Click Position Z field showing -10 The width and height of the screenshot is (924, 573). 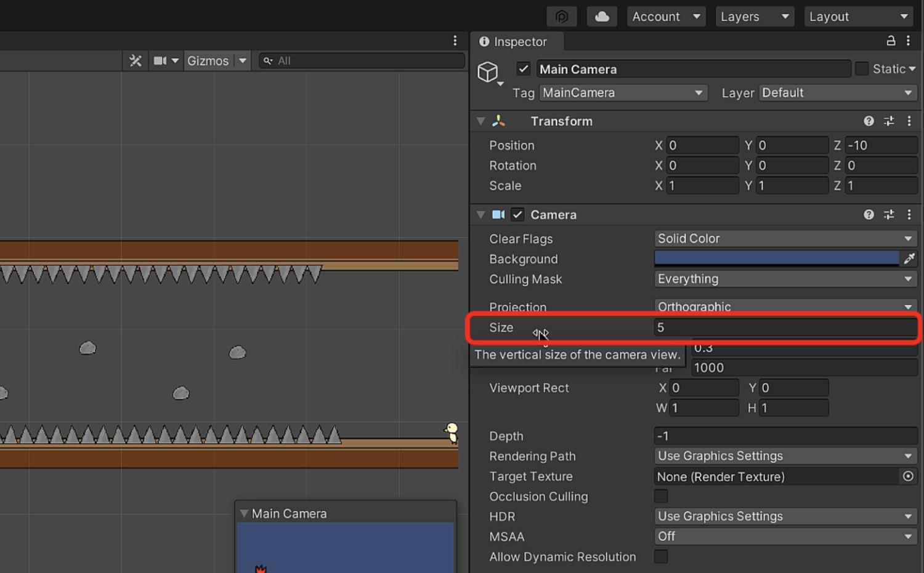coord(881,145)
